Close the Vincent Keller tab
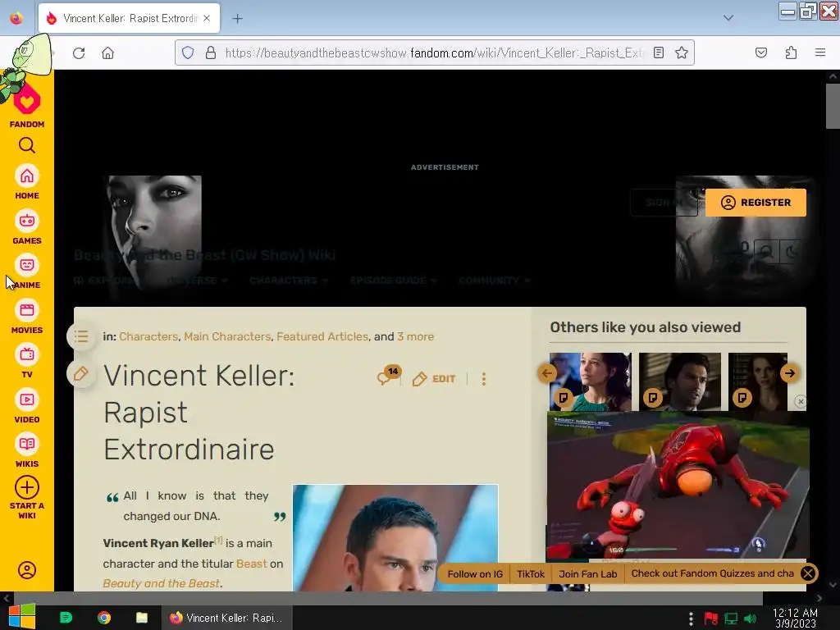Screen dimensions: 840x630 tap(207, 18)
